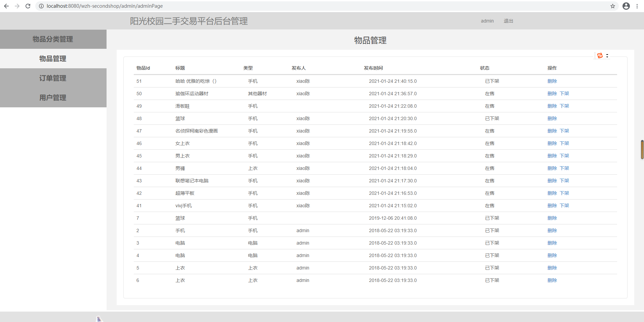644x322 pixels.
Task: Delete item 50 with 删除
Action: point(552,94)
